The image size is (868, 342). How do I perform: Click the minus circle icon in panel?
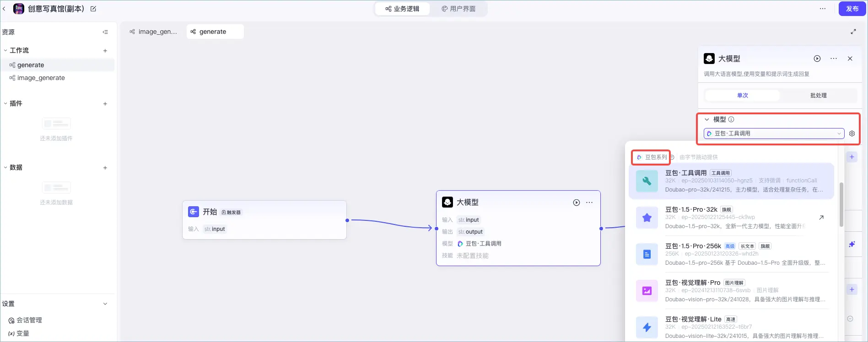tap(850, 319)
